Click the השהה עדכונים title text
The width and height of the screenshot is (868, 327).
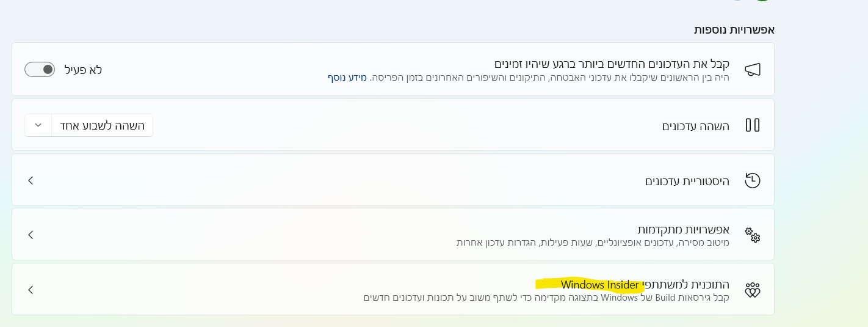point(696,126)
